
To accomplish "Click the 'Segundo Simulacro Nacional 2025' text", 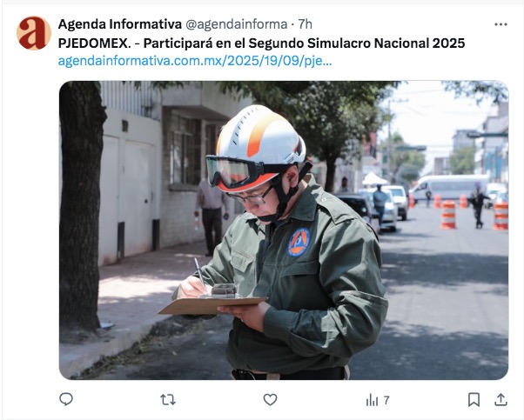I will (357, 43).
